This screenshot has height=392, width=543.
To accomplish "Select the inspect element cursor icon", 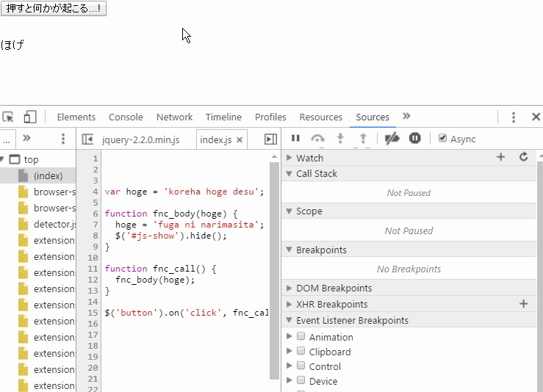I will tap(8, 117).
